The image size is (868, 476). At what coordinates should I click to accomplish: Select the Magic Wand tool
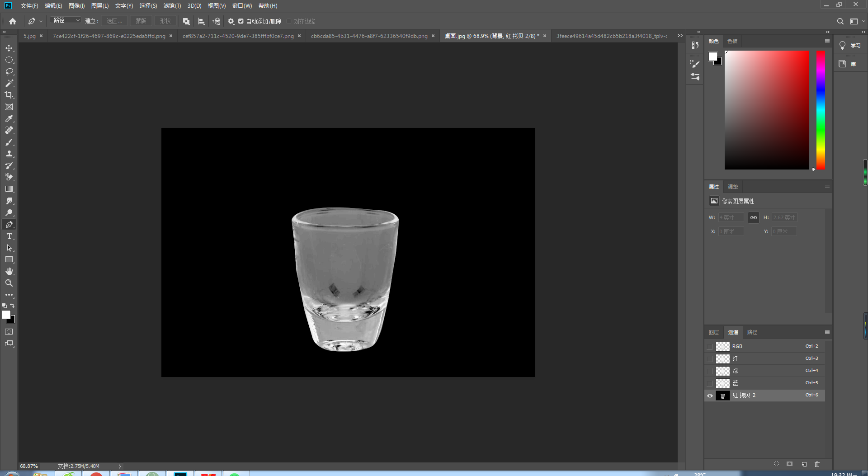9,83
